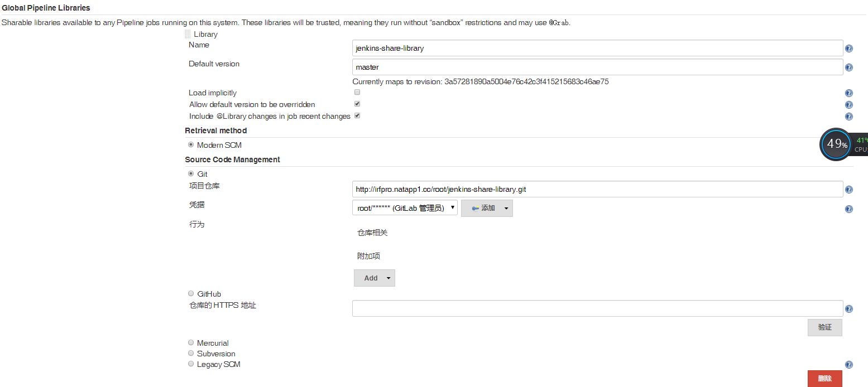
Task: Click the Global Pipeline Libraries heading
Action: coord(46,8)
